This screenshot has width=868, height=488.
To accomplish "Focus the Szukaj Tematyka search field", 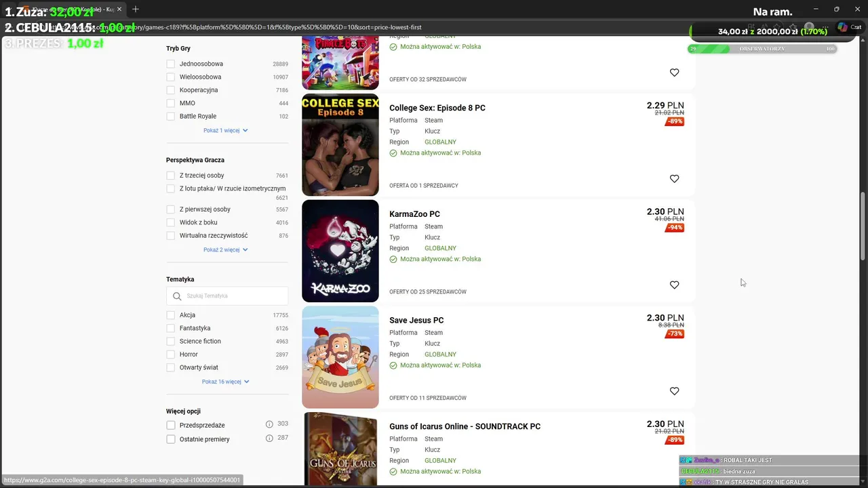I will 227,296.
